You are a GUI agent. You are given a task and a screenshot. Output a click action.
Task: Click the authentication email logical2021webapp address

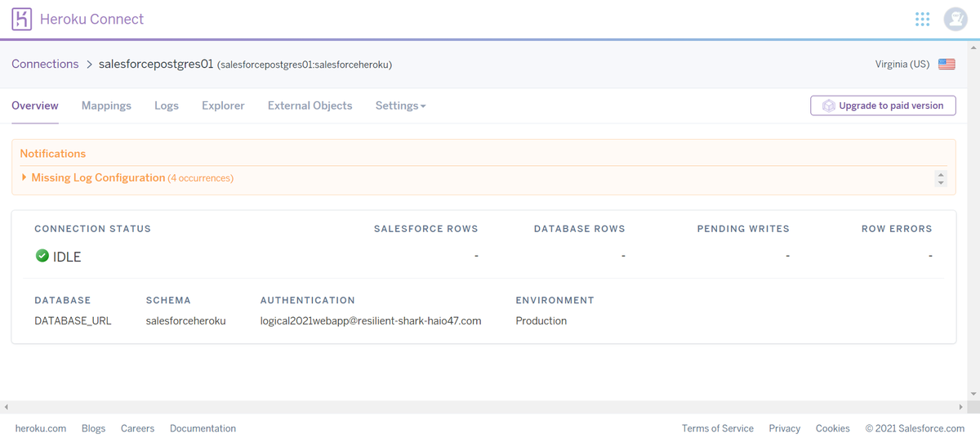(371, 320)
